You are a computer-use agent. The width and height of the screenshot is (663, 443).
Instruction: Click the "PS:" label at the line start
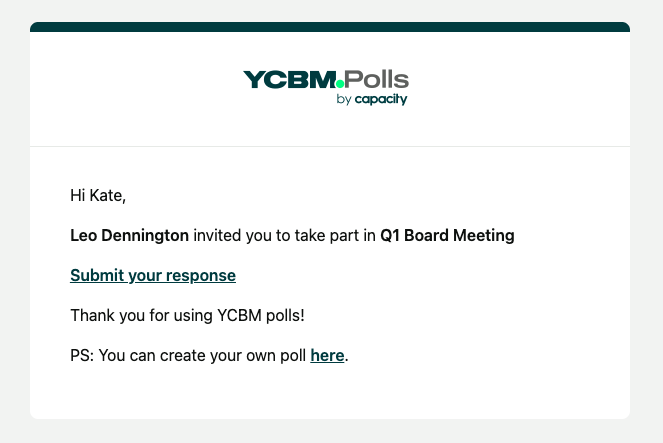82,355
